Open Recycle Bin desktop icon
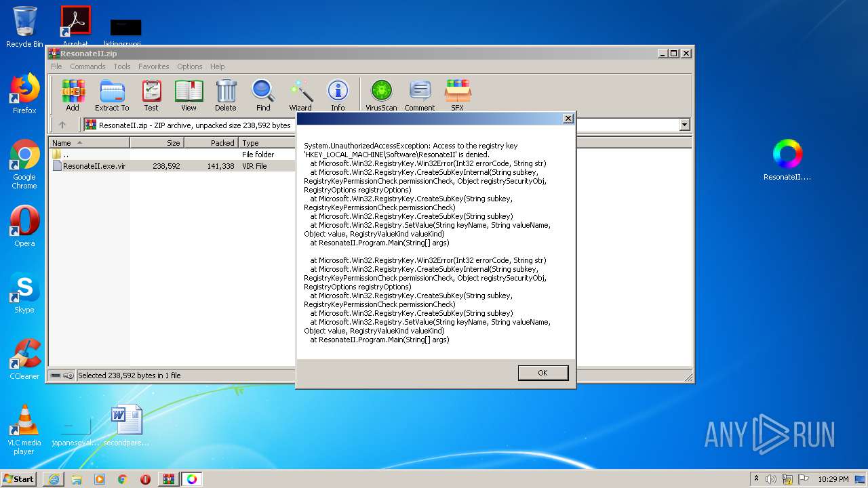868x488 pixels. 24,27
